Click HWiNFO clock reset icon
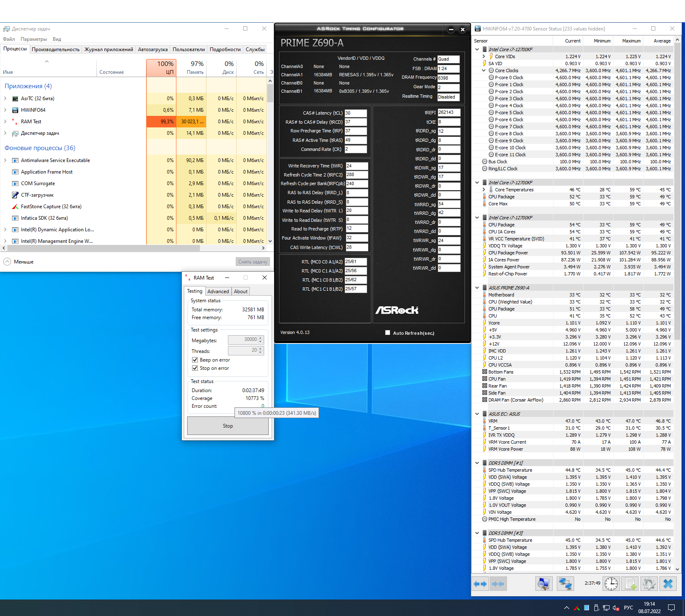 click(611, 583)
